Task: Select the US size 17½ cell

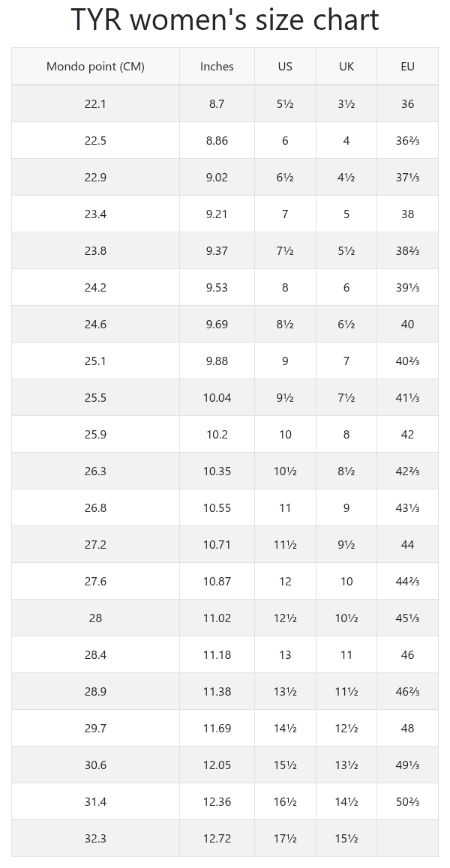Action: coord(285,839)
